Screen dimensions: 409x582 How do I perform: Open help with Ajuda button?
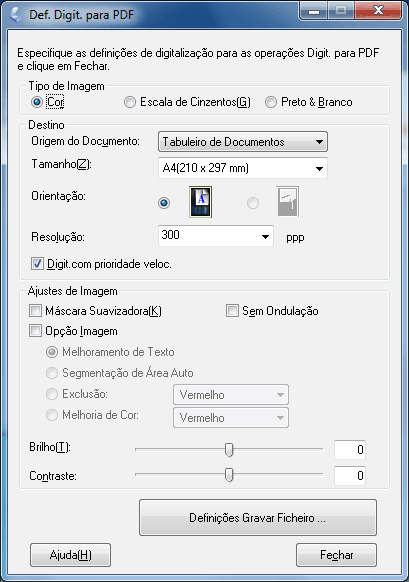tap(71, 555)
